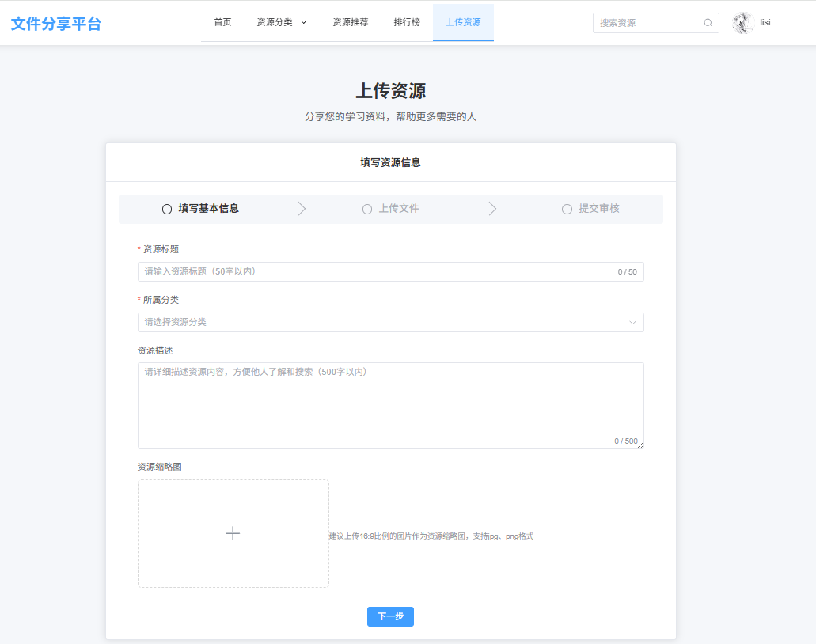
Task: Select the 提交审核 step circle
Action: click(x=567, y=208)
